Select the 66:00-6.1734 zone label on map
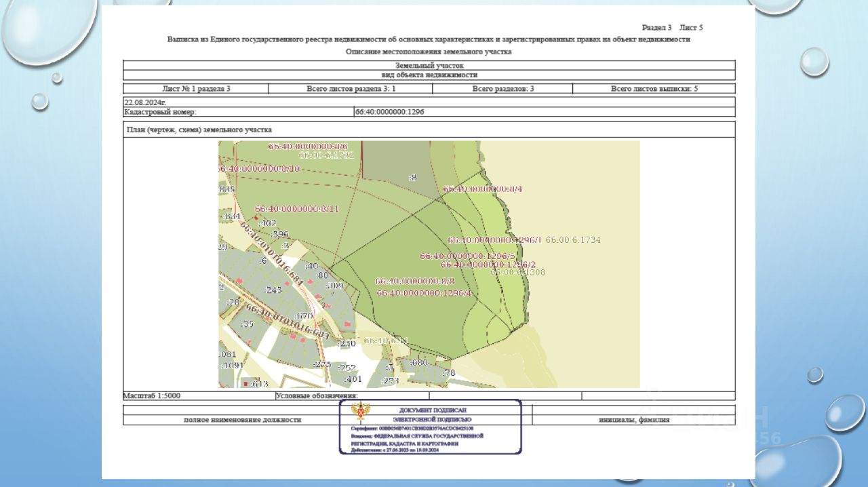The image size is (868, 487). click(573, 240)
